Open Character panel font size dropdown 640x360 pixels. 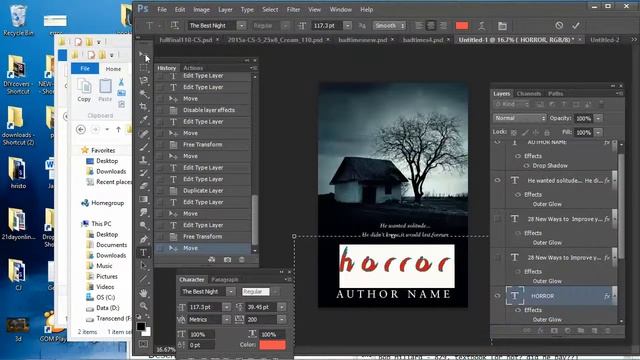pos(227,307)
